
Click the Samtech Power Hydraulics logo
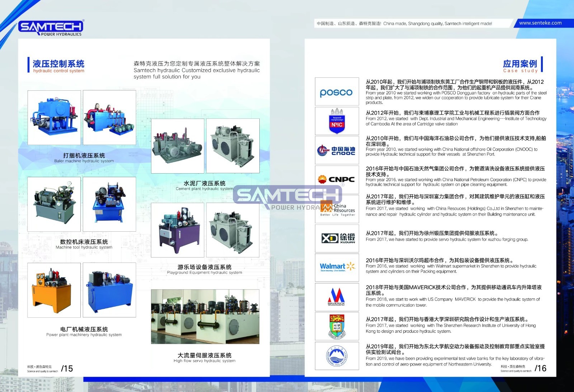(51, 28)
